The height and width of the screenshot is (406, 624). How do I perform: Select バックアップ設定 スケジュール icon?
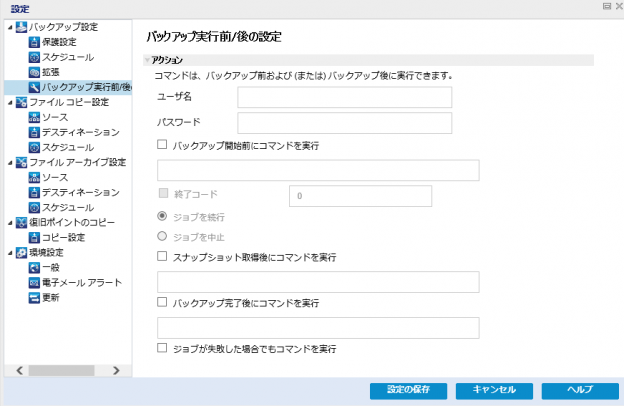click(34, 57)
